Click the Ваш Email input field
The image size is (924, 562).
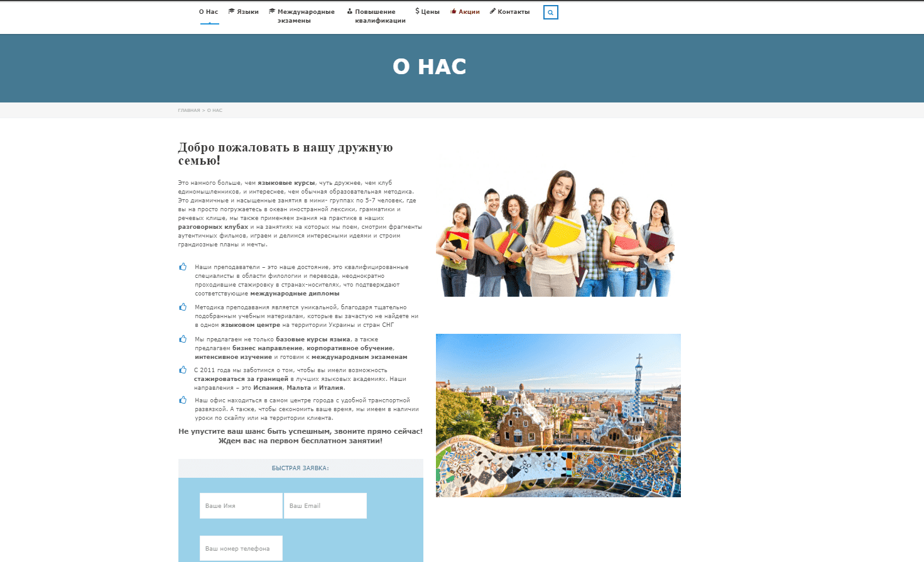(325, 505)
